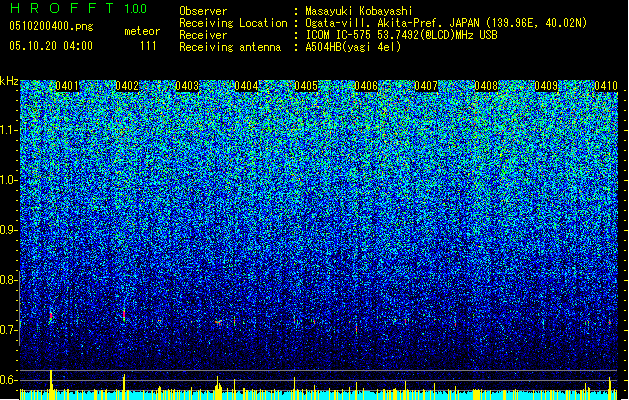Viewport: 629px width, 400px height.
Task: Click the Receiving antenna field label
Action: tap(232, 45)
